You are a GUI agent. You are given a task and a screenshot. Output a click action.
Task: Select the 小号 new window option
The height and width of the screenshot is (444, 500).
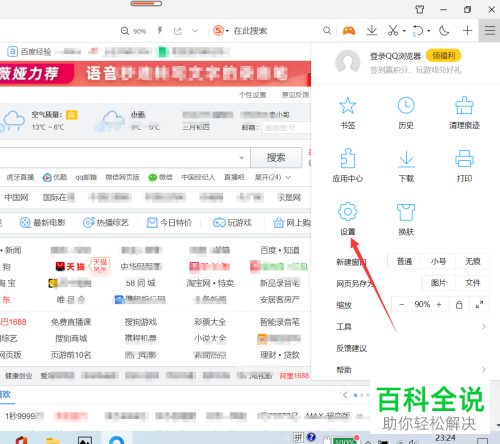pos(438,261)
